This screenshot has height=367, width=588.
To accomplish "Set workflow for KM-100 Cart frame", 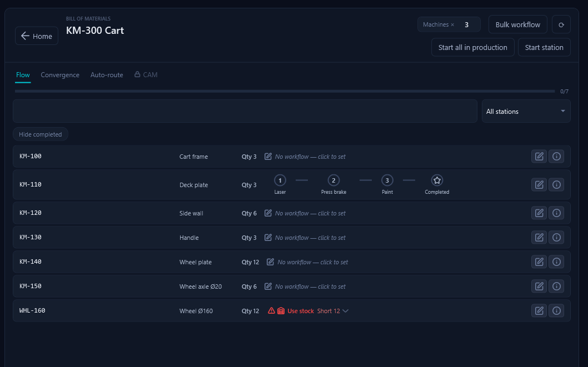I will (305, 157).
